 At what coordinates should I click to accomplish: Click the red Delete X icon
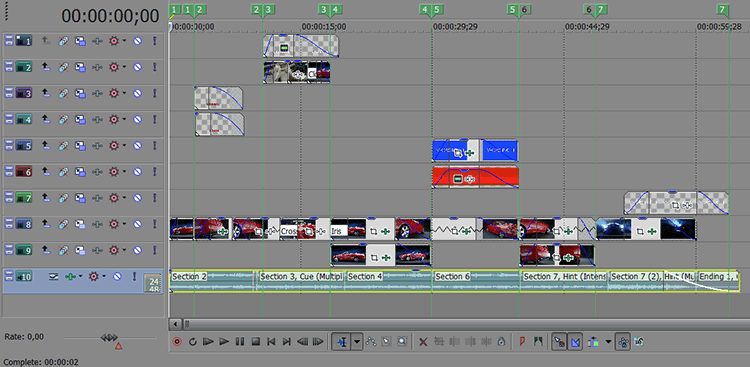[423, 342]
